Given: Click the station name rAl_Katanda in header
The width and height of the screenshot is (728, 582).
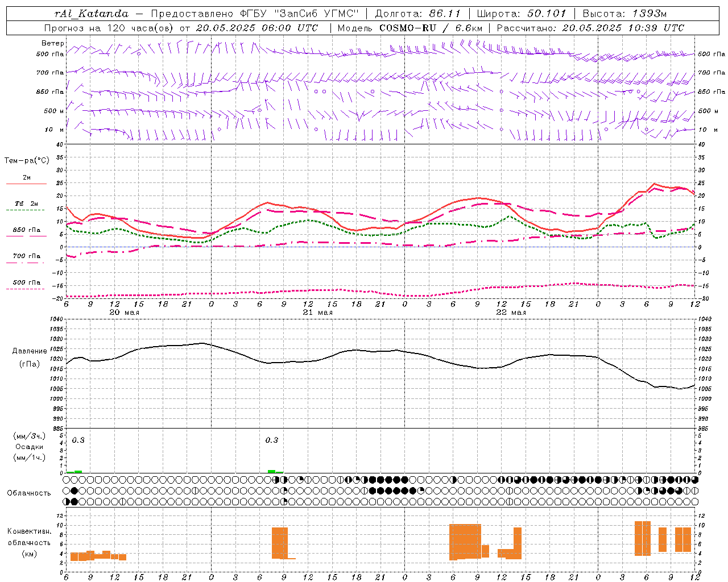Looking at the screenshot, I should 92,14.
